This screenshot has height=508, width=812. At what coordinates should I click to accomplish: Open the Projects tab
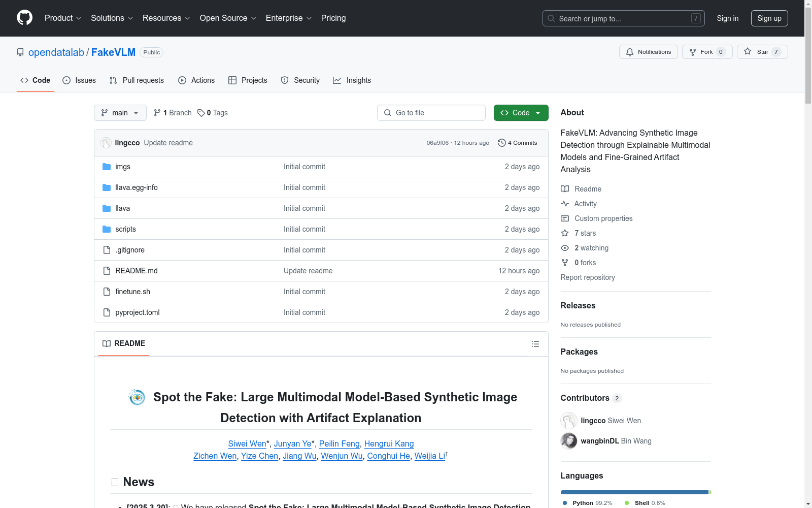click(248, 80)
